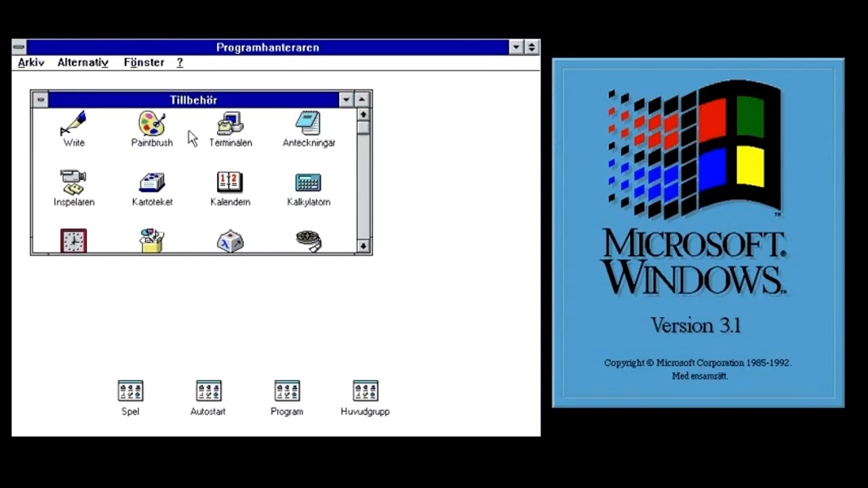Open the Anteckningar notepad icon
Image resolution: width=868 pixels, height=488 pixels.
click(309, 124)
